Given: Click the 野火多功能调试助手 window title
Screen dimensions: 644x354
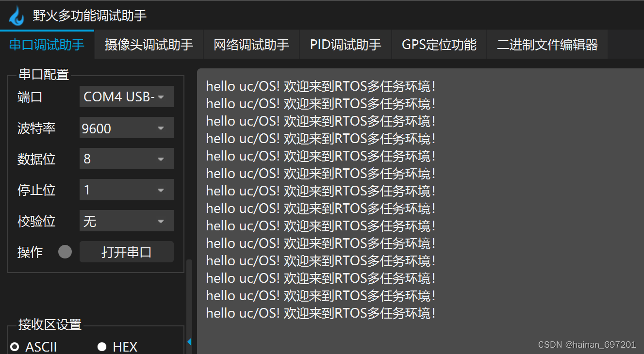Looking at the screenshot, I should pyautogui.click(x=90, y=16).
